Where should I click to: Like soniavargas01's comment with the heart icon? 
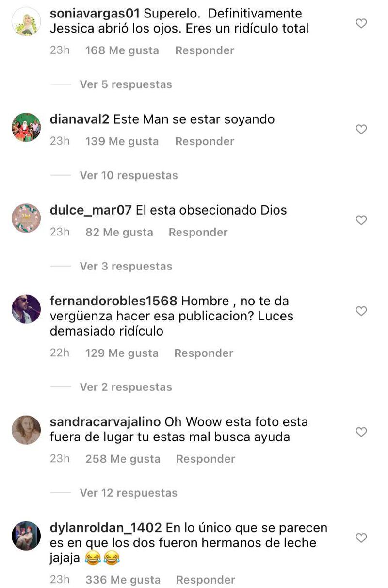[x=361, y=23]
